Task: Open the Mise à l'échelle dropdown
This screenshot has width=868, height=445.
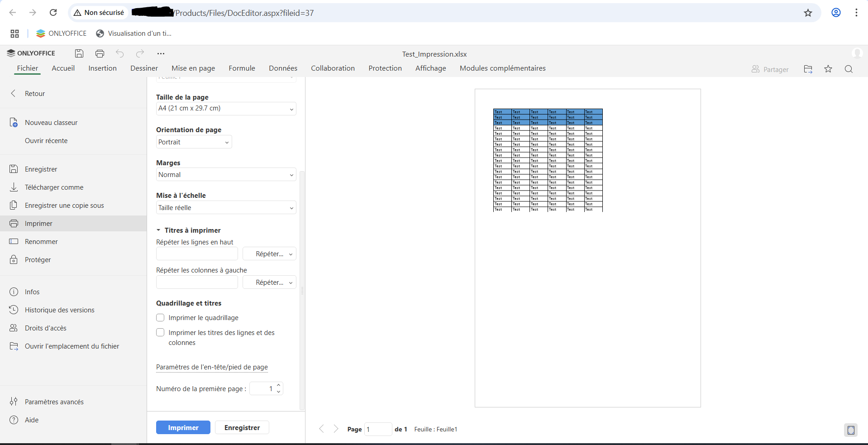Action: coord(226,208)
